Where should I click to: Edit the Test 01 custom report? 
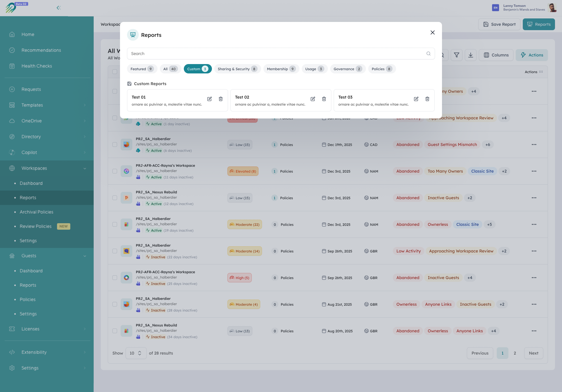pos(210,99)
